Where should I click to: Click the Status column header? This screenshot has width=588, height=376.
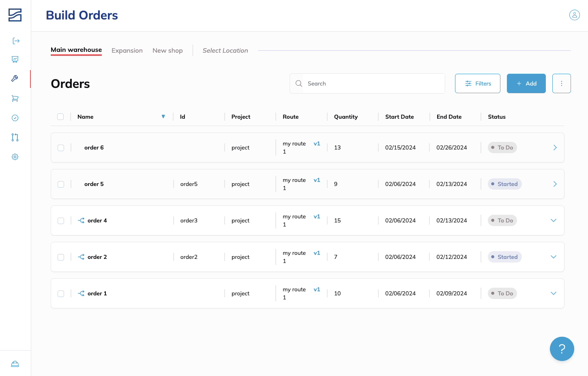[x=497, y=117]
